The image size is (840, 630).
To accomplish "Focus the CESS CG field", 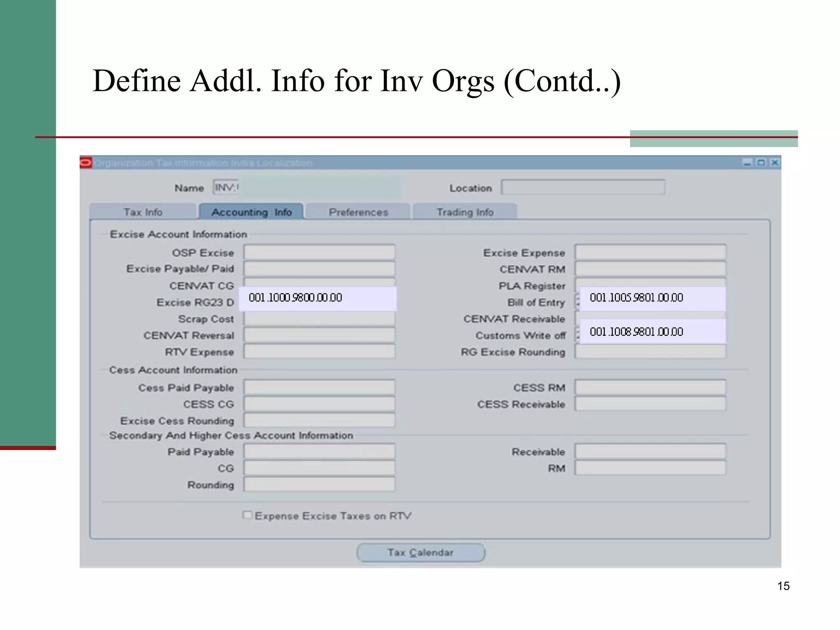I will pos(320,404).
